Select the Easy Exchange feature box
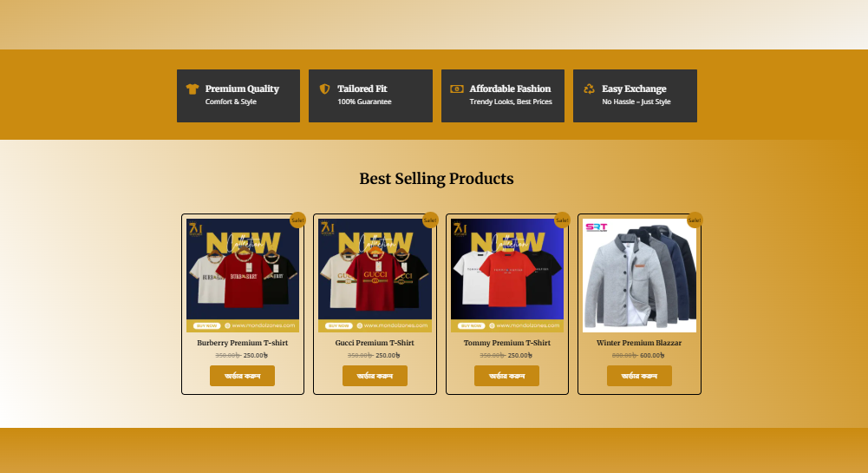Screen dimensions: 868x473 [x=635, y=95]
